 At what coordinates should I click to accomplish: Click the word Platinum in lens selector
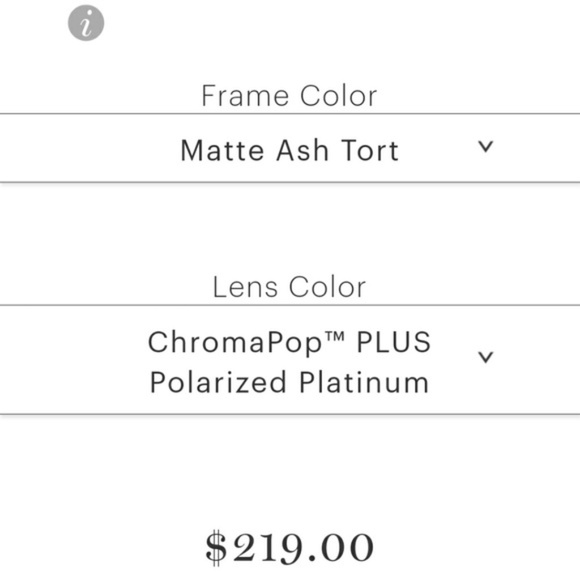pos(364,382)
